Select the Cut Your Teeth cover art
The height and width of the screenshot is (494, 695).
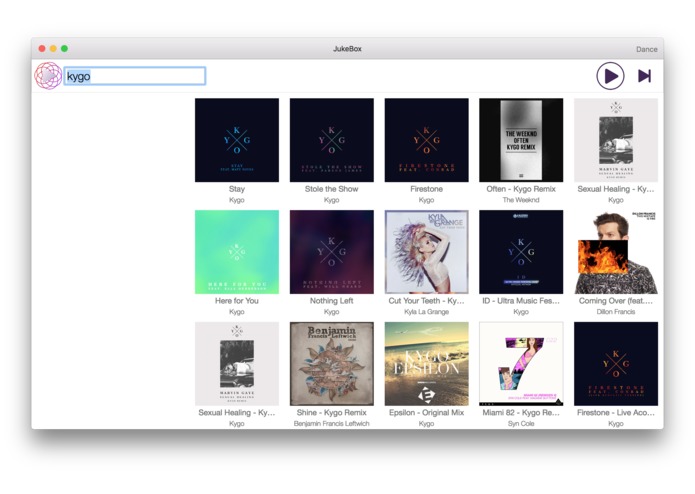pyautogui.click(x=426, y=252)
